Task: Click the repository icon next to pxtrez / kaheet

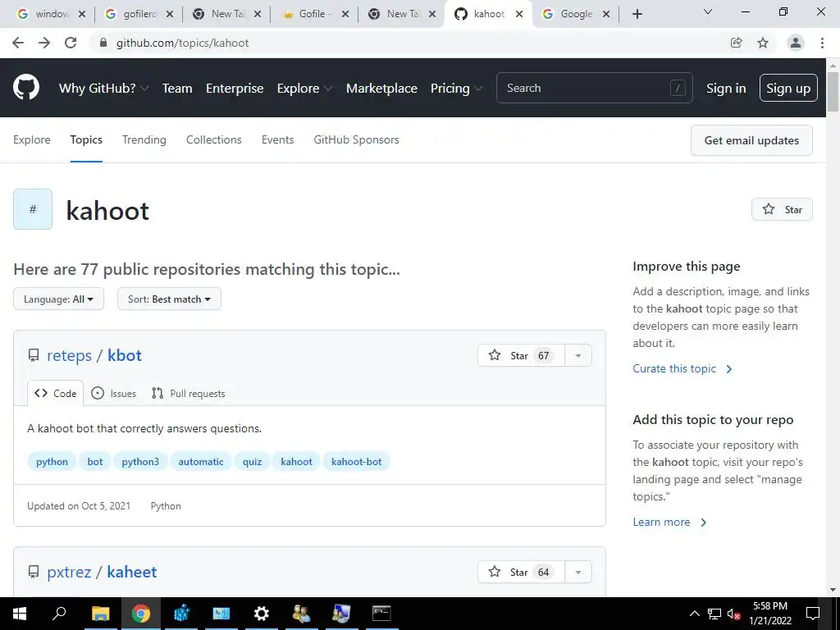Action: pos(34,572)
